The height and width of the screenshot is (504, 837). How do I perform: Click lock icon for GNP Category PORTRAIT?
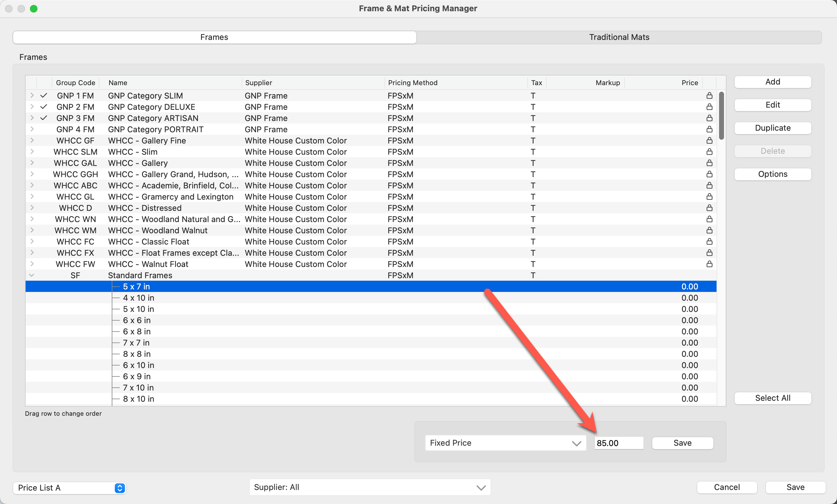click(x=709, y=129)
